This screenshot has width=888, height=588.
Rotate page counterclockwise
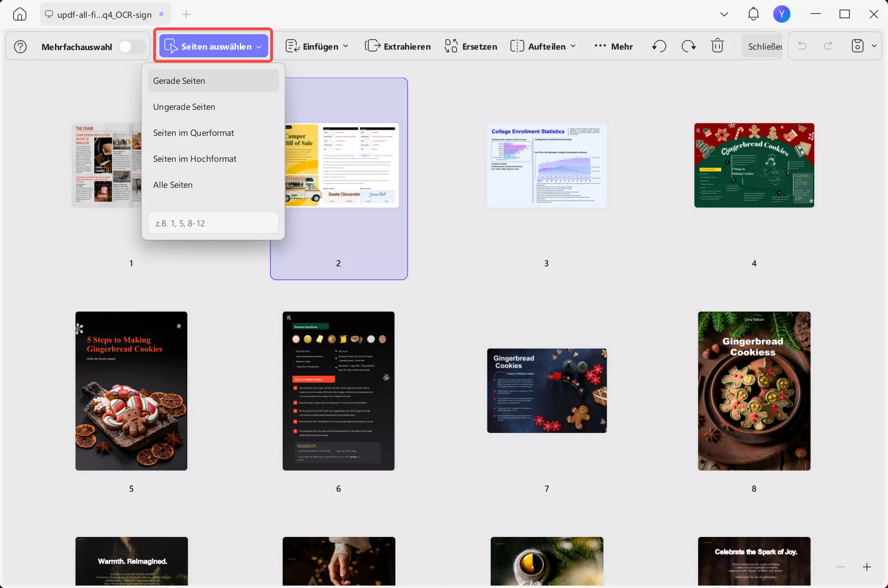coord(659,46)
